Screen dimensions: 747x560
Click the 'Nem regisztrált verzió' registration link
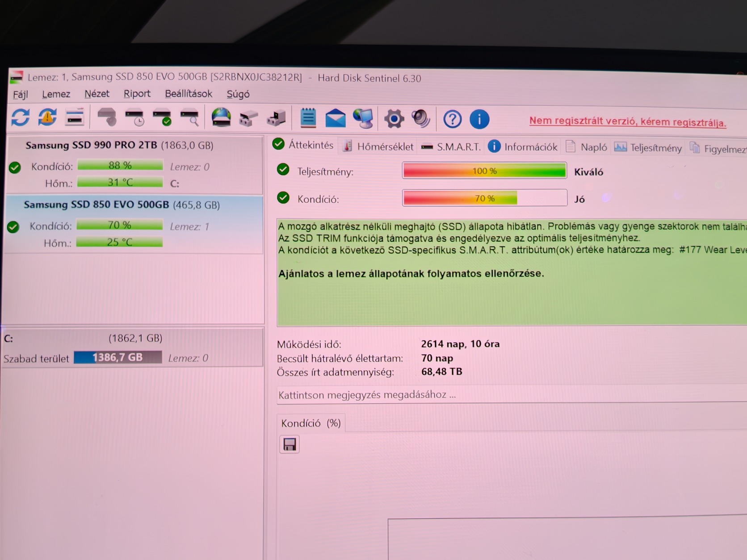[x=628, y=121]
